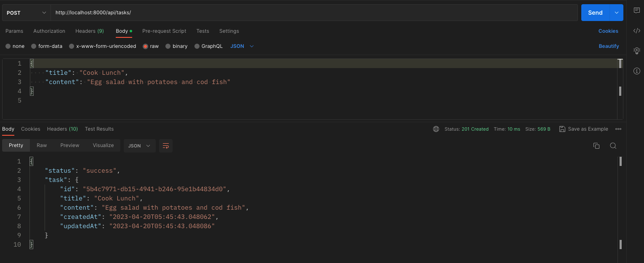Image resolution: width=644 pixels, height=263 pixels.
Task: Switch to the Tests tab
Action: pos(203,31)
